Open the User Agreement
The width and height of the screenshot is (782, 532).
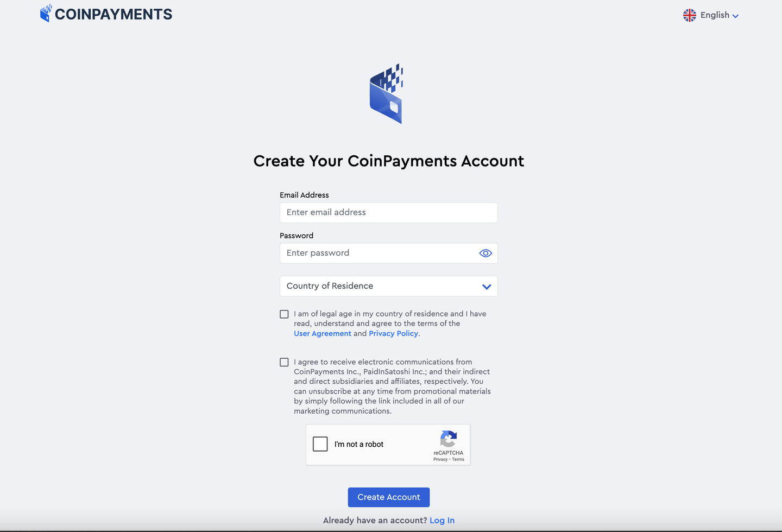point(322,333)
